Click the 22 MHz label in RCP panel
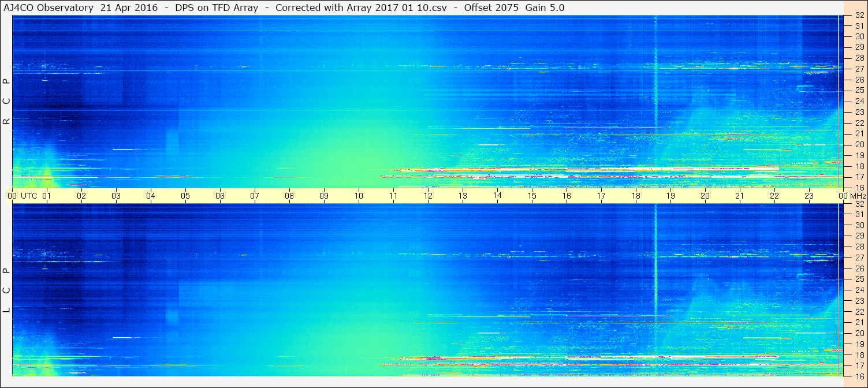 (x=859, y=123)
